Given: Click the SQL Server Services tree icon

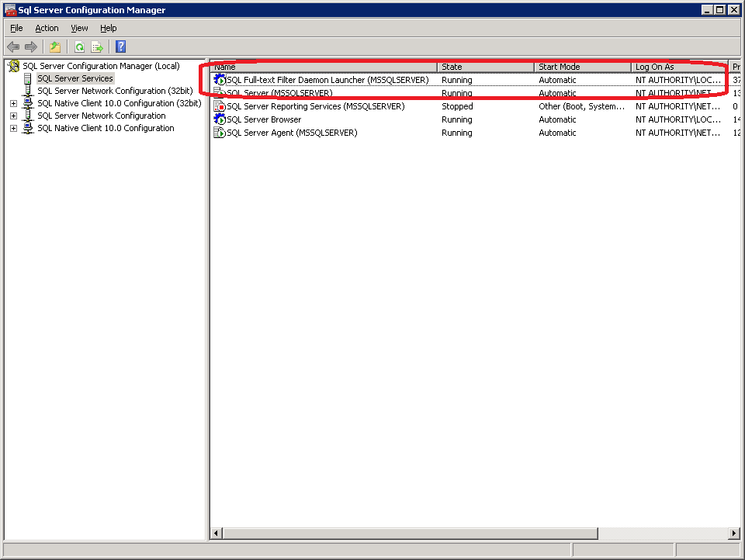Looking at the screenshot, I should pos(28,78).
